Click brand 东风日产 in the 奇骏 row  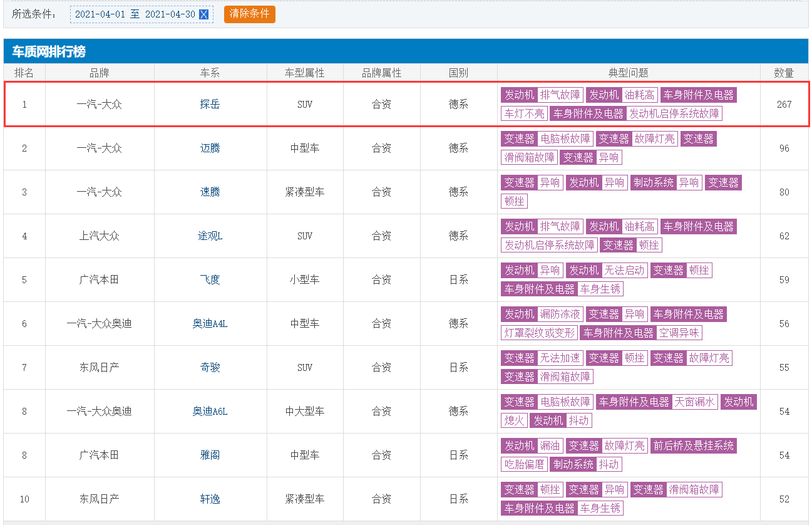[x=100, y=368]
